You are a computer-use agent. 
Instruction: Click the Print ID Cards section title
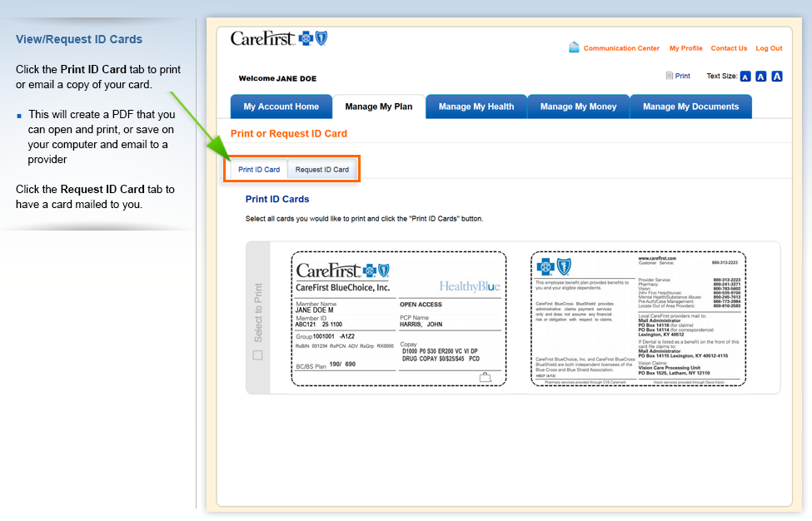pos(277,199)
